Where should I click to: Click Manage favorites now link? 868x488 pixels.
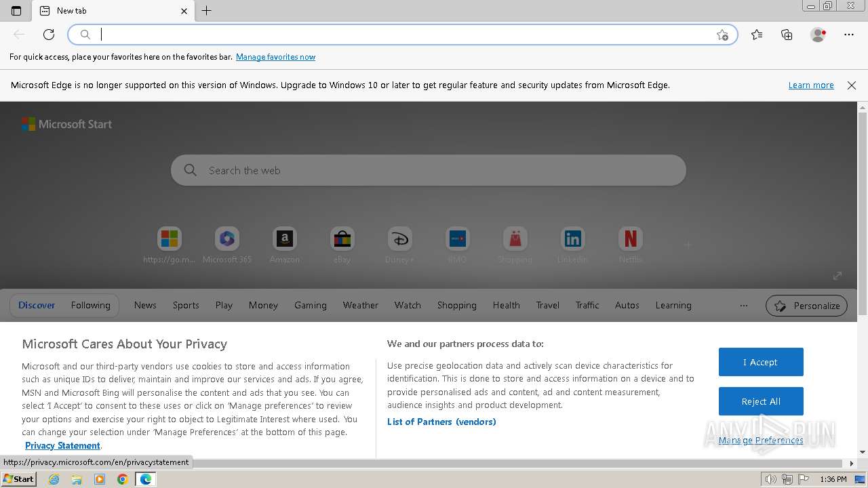click(x=275, y=57)
